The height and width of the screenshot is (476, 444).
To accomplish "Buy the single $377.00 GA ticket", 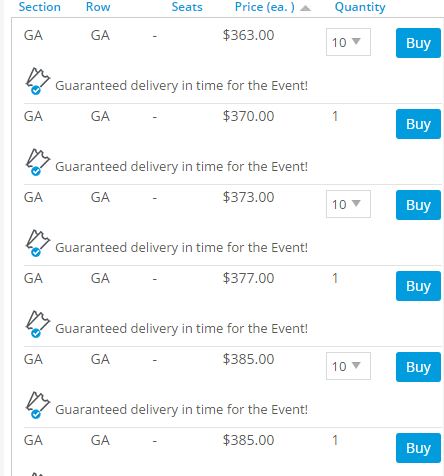I will pyautogui.click(x=418, y=286).
